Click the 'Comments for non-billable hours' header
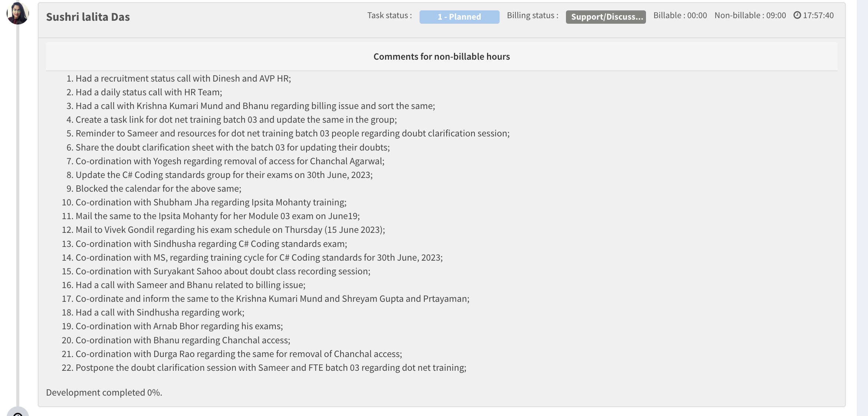This screenshot has width=868, height=416. [441, 56]
